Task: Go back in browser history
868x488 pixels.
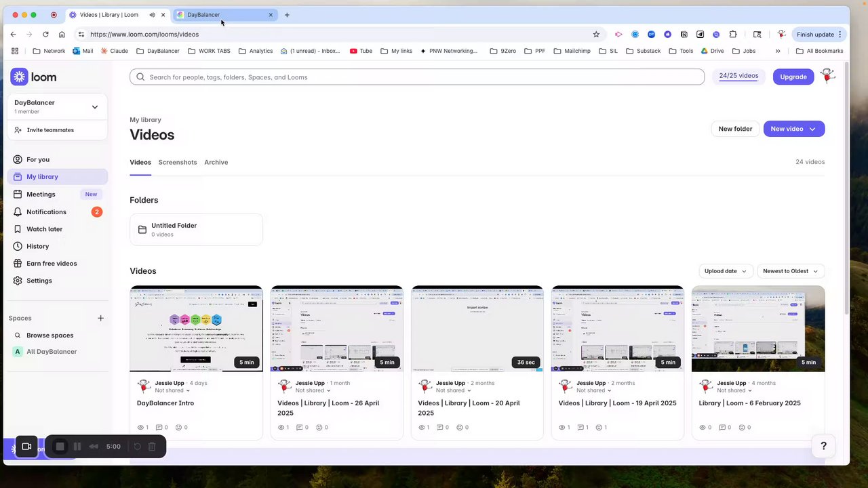Action: 13,34
